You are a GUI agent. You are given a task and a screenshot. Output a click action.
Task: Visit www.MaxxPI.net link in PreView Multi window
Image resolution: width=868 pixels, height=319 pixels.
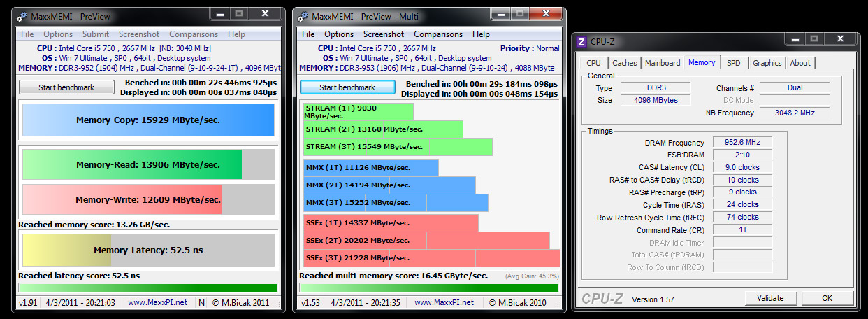pos(444,302)
